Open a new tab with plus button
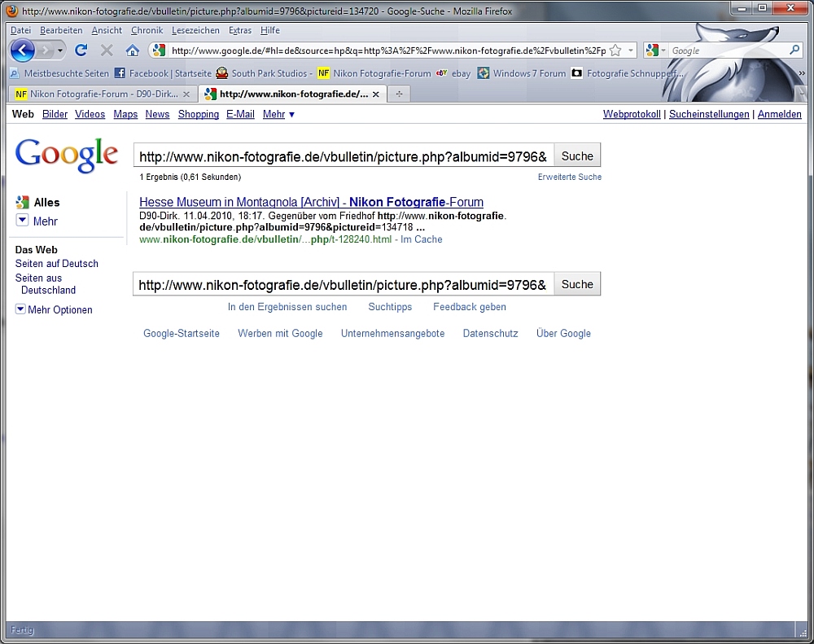Screen dimensions: 814x644 point(399,94)
